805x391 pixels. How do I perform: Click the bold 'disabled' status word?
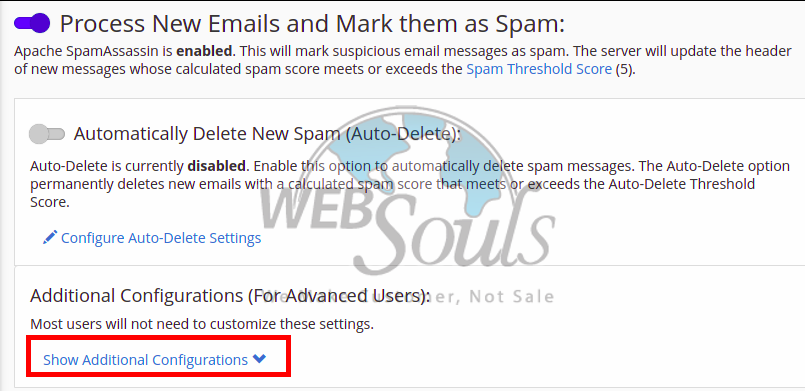pos(217,167)
